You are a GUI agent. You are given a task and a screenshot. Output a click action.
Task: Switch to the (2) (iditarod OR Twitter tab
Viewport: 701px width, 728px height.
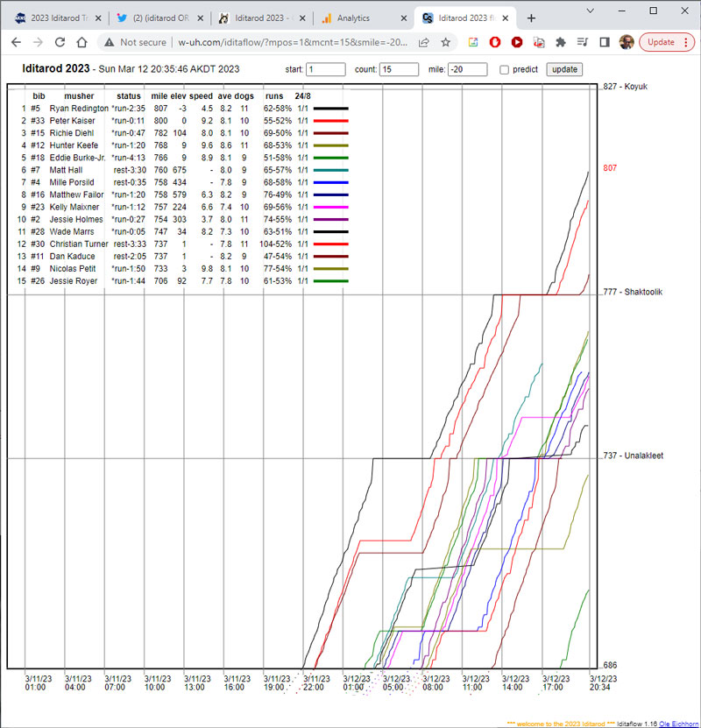(160, 18)
